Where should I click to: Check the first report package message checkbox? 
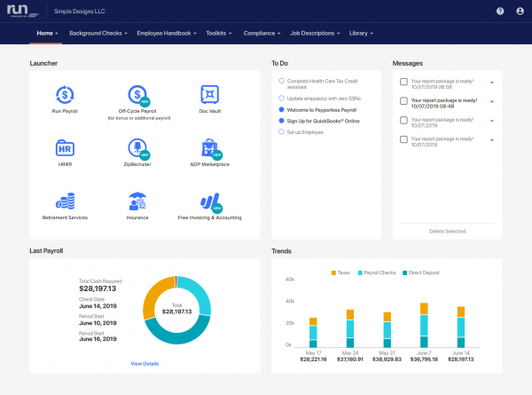click(x=404, y=82)
